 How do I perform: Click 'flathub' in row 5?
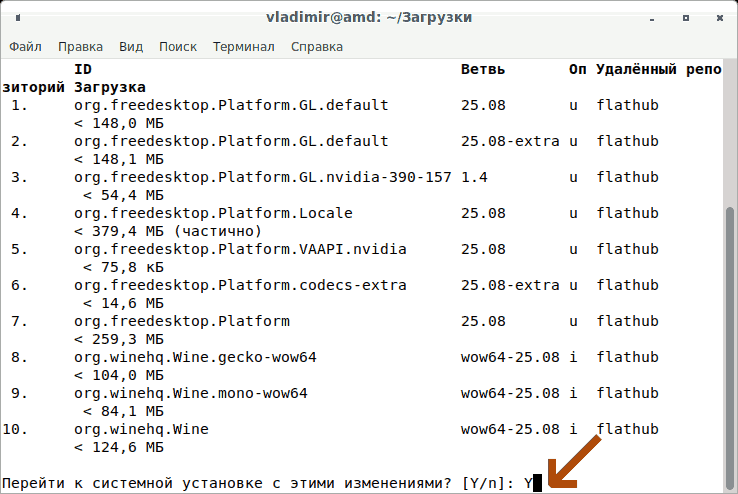(627, 249)
